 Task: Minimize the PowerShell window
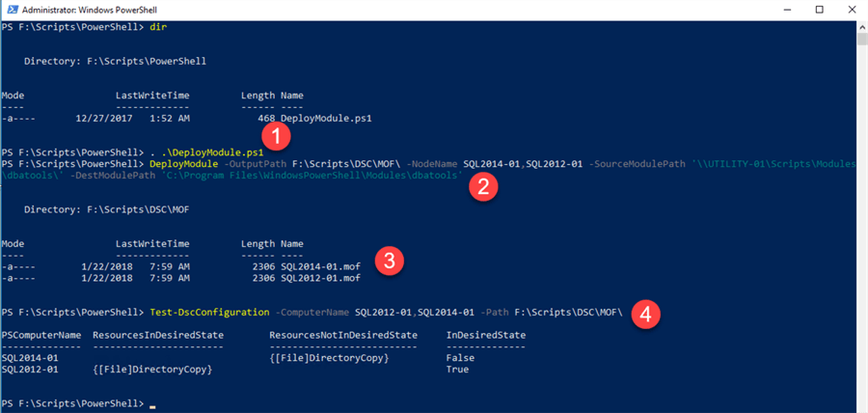pyautogui.click(x=789, y=10)
